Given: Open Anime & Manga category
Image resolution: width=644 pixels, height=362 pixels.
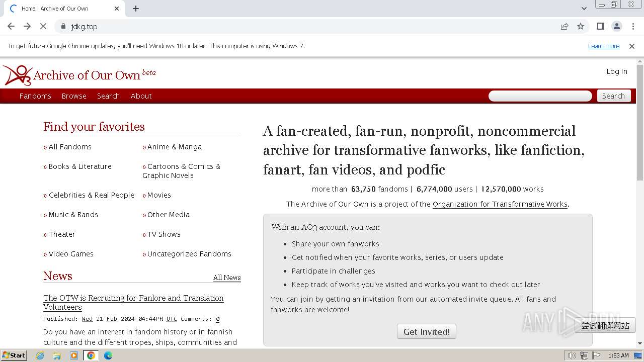Looking at the screenshot, I should [x=175, y=147].
